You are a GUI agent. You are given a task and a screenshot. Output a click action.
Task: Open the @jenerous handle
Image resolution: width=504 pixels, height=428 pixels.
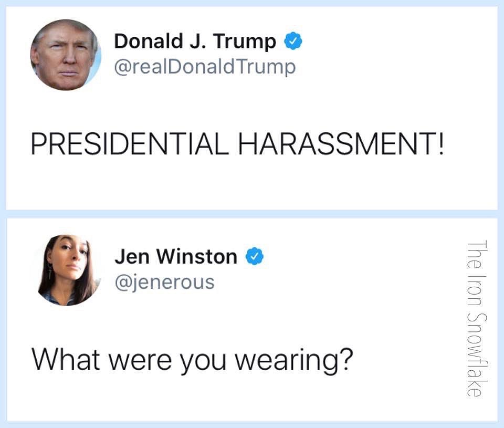pyautogui.click(x=164, y=282)
